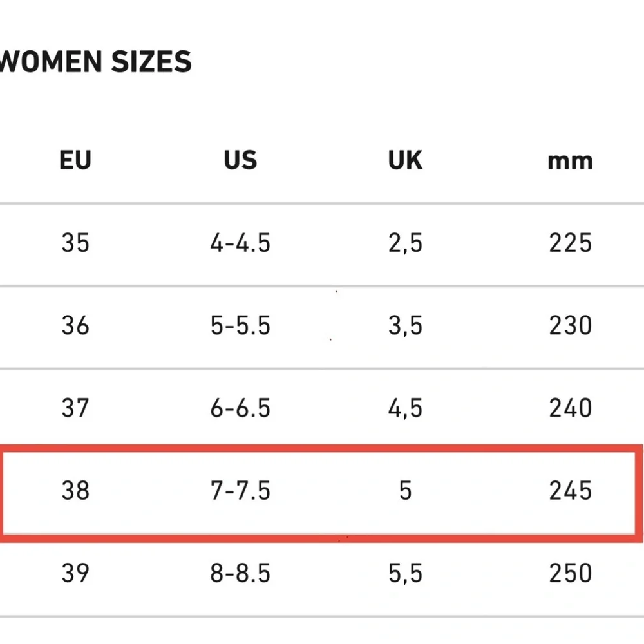
Task: Click the 240 mm cell
Action: [x=570, y=408]
